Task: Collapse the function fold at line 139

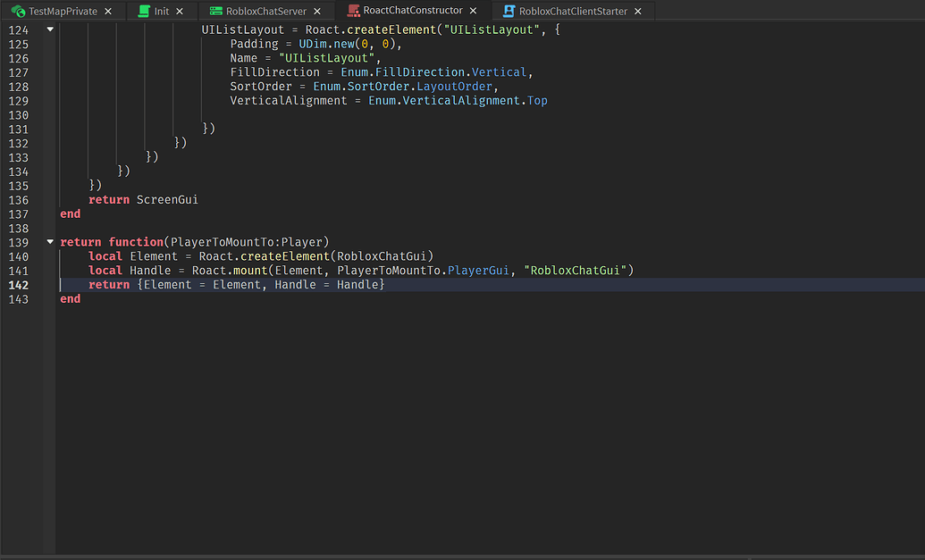Action: click(x=49, y=241)
